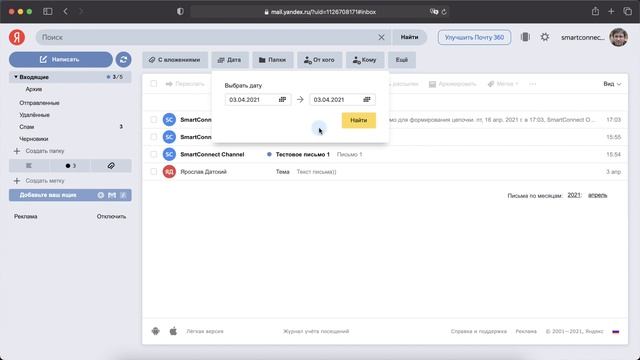
Task: Toggle Safari sidebar icon in browser toolbar
Action: (48, 11)
